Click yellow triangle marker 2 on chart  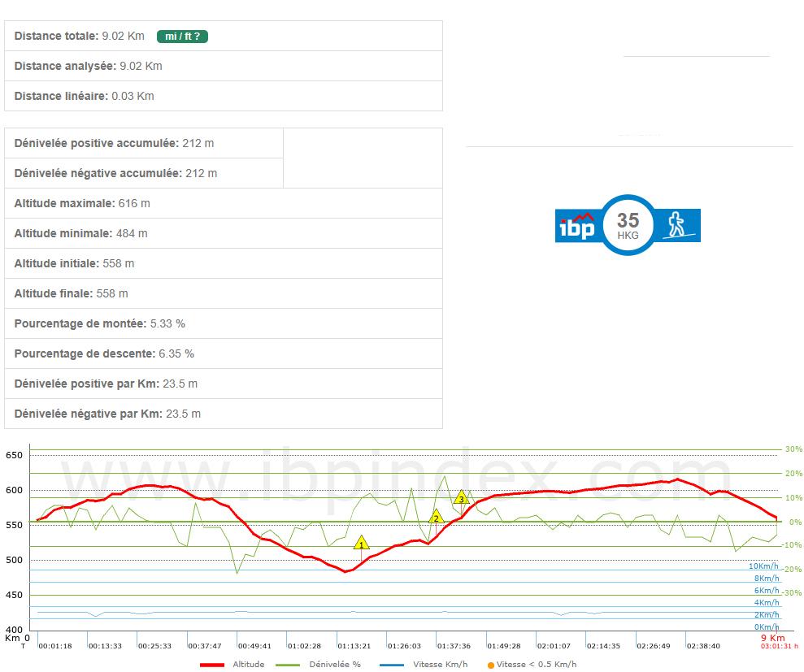[436, 517]
